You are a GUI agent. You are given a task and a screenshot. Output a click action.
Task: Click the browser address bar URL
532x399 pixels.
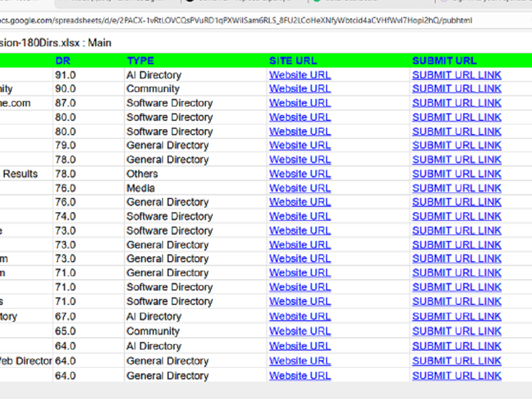pyautogui.click(x=236, y=20)
